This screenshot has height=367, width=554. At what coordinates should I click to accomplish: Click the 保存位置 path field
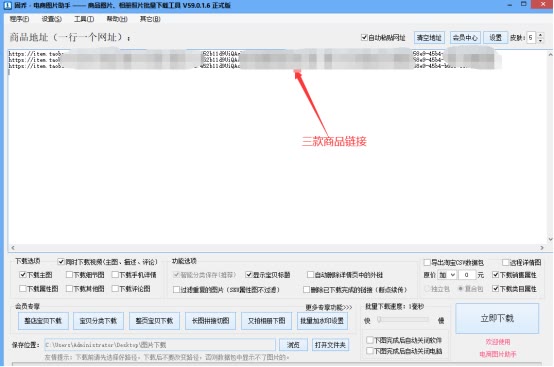pyautogui.click(x=160, y=345)
